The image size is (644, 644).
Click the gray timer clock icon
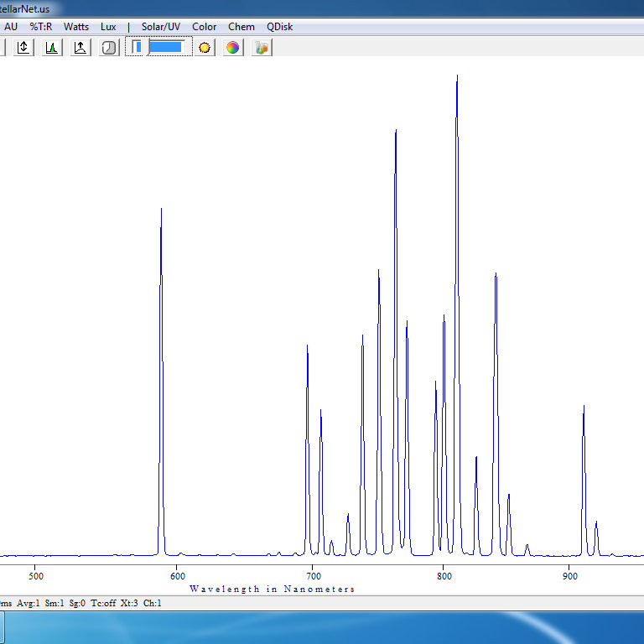click(x=108, y=48)
